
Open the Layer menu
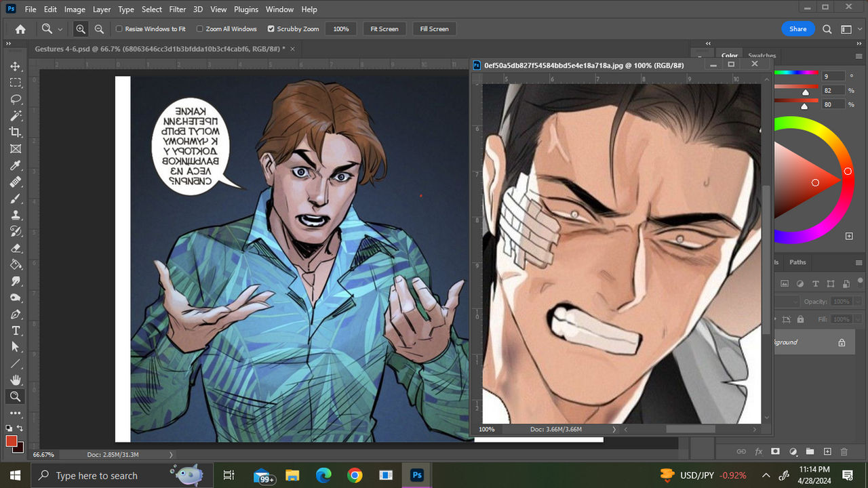coord(102,9)
